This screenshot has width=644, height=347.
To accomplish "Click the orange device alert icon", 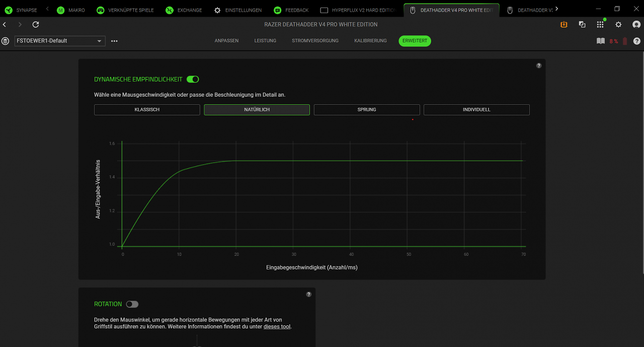I will click(x=564, y=24).
